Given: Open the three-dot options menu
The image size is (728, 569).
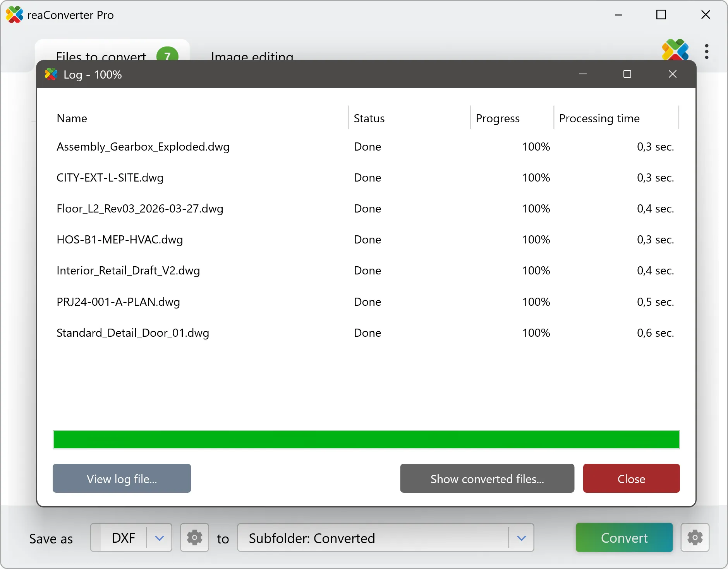Looking at the screenshot, I should tap(707, 51).
